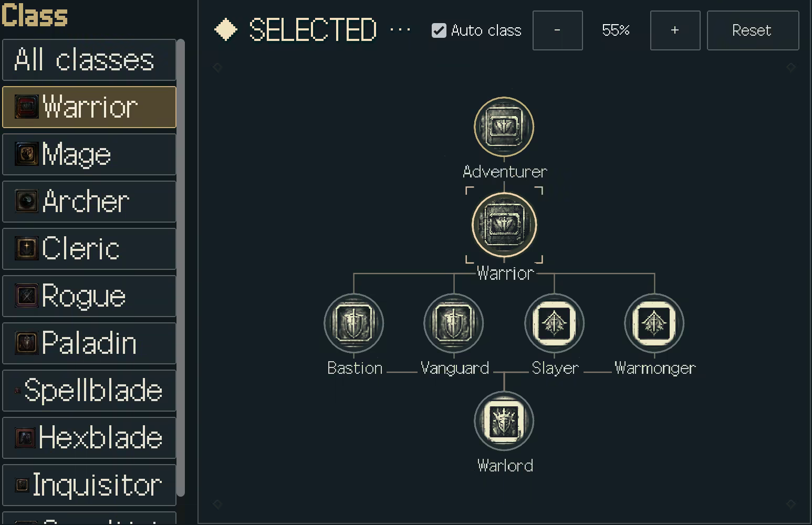Open the Hexblade class entry

coord(89,438)
